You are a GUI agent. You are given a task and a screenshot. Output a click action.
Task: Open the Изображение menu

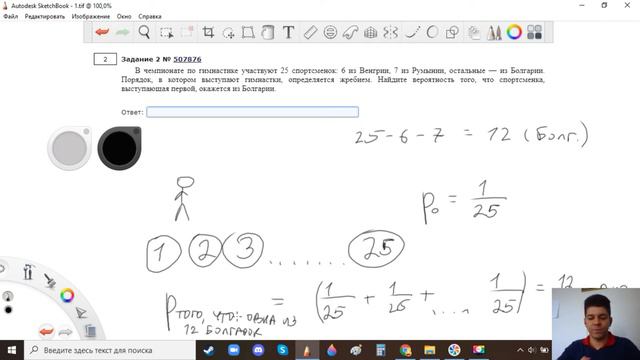91,16
